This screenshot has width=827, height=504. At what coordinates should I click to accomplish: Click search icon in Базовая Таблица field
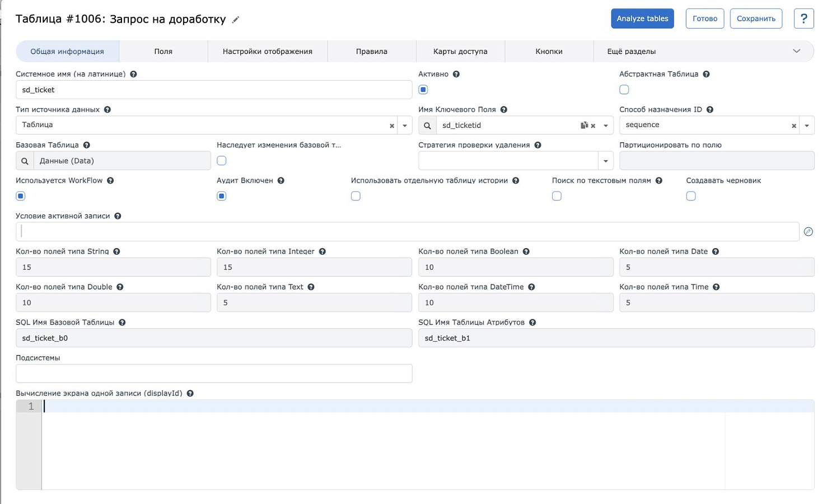[x=25, y=161]
